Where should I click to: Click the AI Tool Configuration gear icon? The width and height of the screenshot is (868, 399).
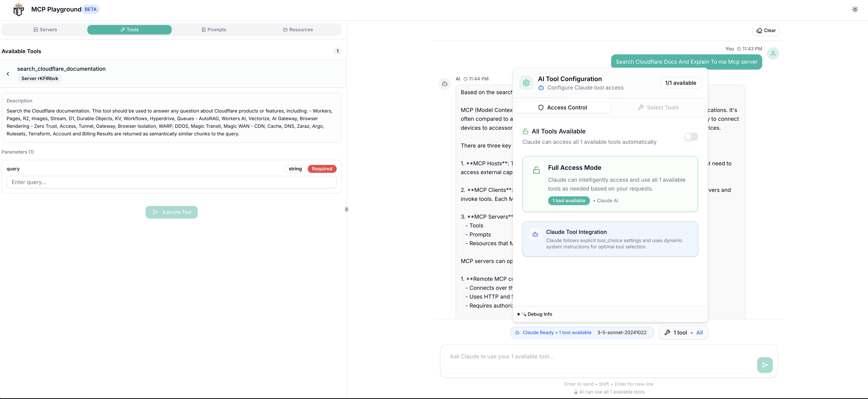point(526,83)
